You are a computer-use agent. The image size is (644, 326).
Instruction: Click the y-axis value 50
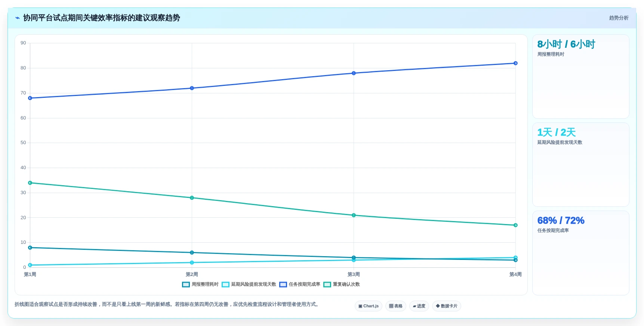[x=23, y=143]
